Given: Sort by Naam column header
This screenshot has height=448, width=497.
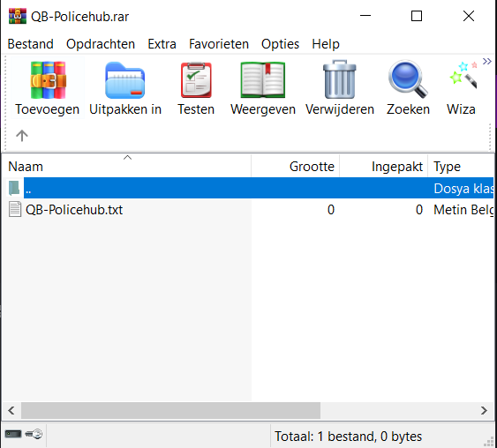Looking at the screenshot, I should 127,166.
